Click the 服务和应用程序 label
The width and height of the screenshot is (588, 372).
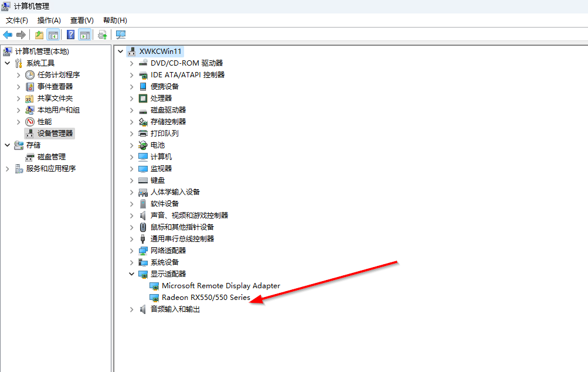[50, 169]
